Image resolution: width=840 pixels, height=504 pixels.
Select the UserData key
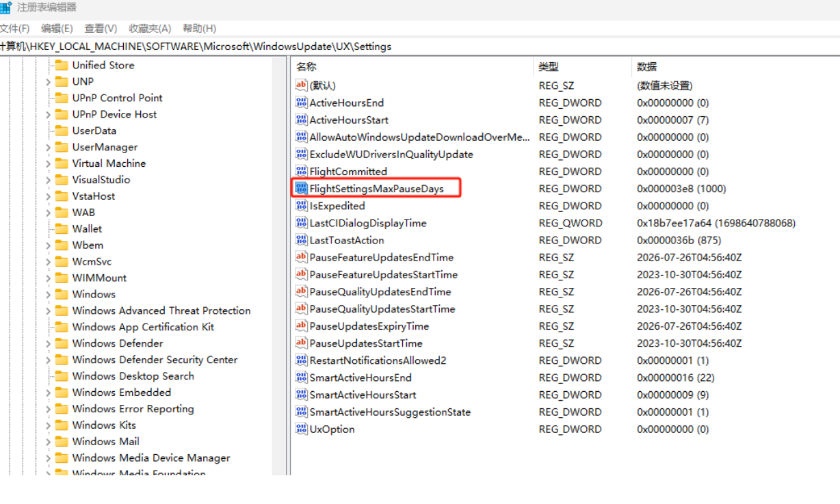pyautogui.click(x=94, y=131)
